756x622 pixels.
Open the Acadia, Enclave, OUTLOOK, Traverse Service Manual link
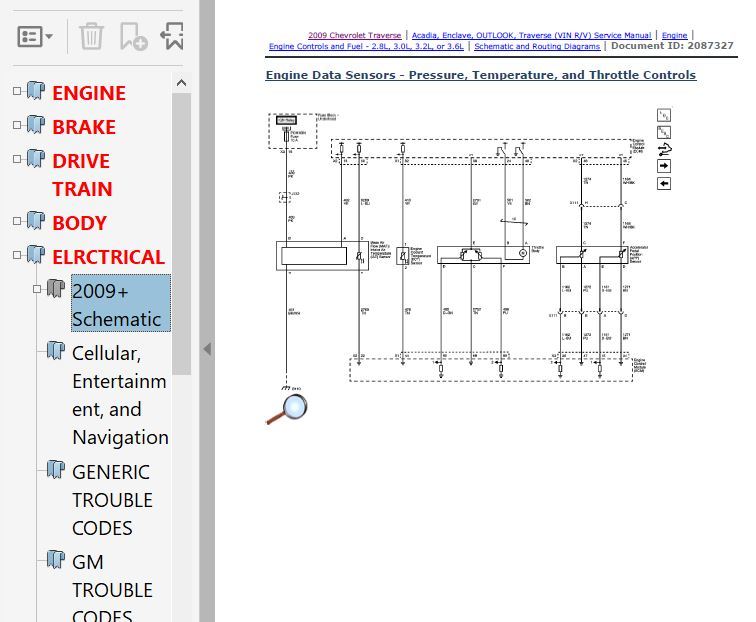531,35
